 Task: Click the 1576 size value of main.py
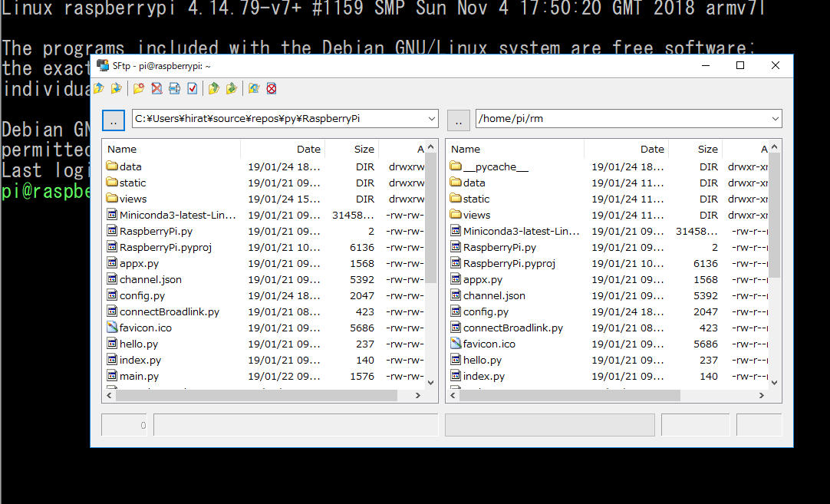coord(362,376)
